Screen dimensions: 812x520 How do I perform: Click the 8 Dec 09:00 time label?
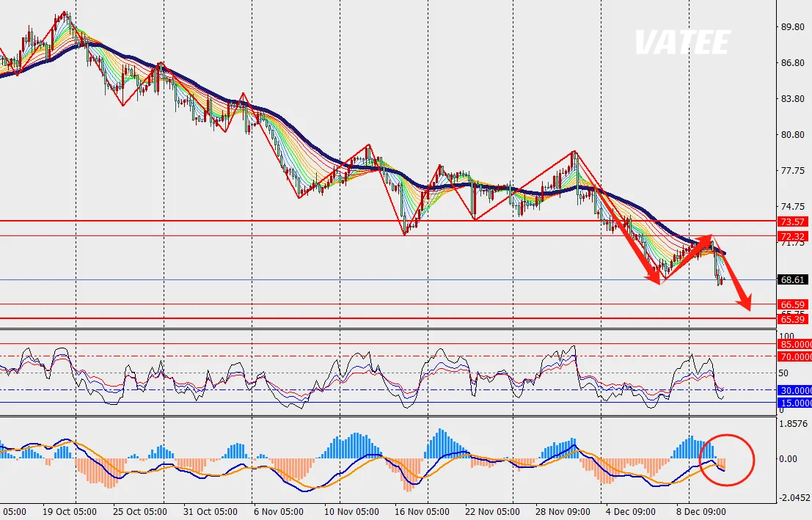click(701, 512)
